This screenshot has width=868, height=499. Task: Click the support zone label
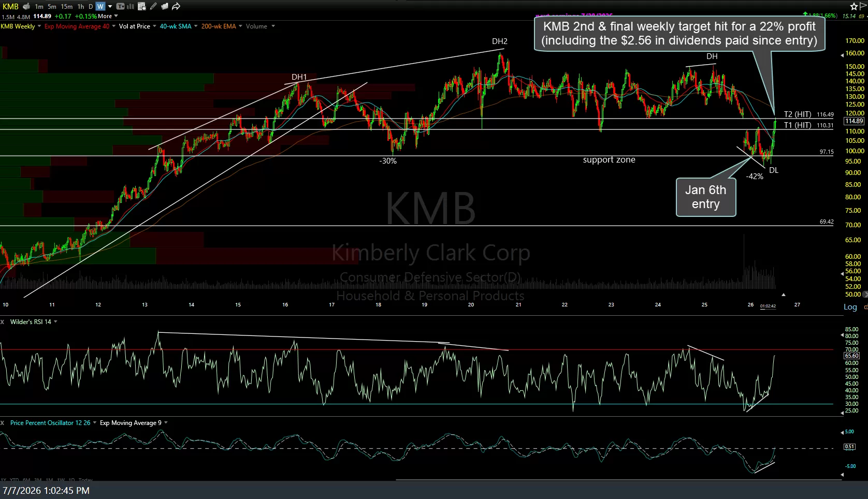pyautogui.click(x=609, y=160)
